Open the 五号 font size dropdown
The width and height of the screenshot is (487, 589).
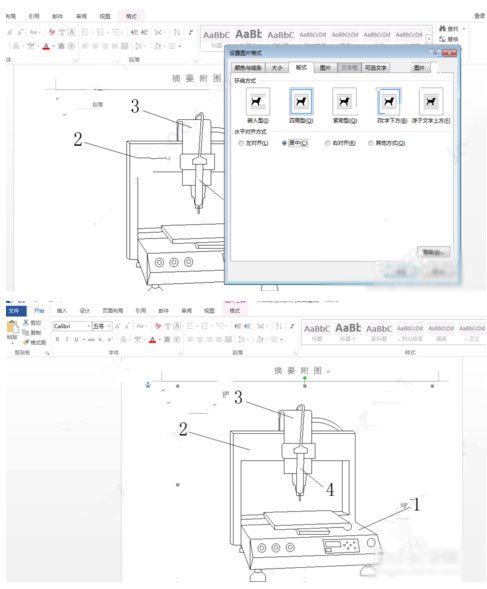tap(109, 326)
